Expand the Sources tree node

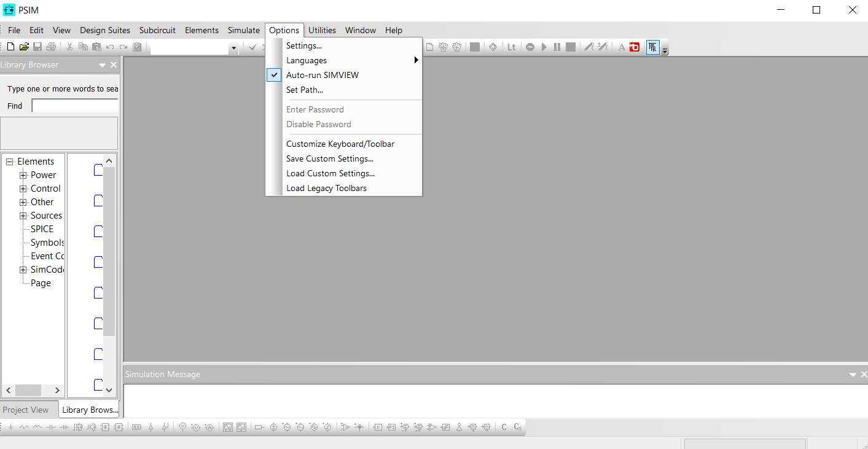[x=23, y=216]
